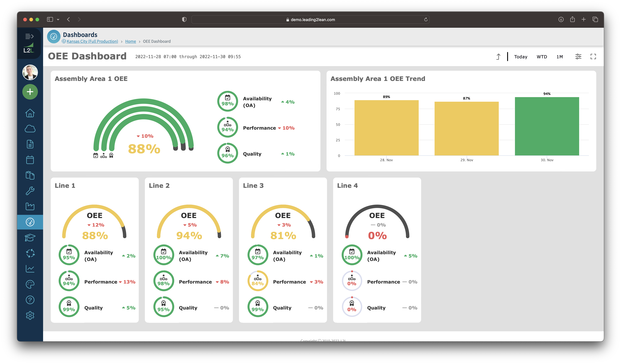Click the green plus add button
The width and height of the screenshot is (621, 364).
(30, 92)
